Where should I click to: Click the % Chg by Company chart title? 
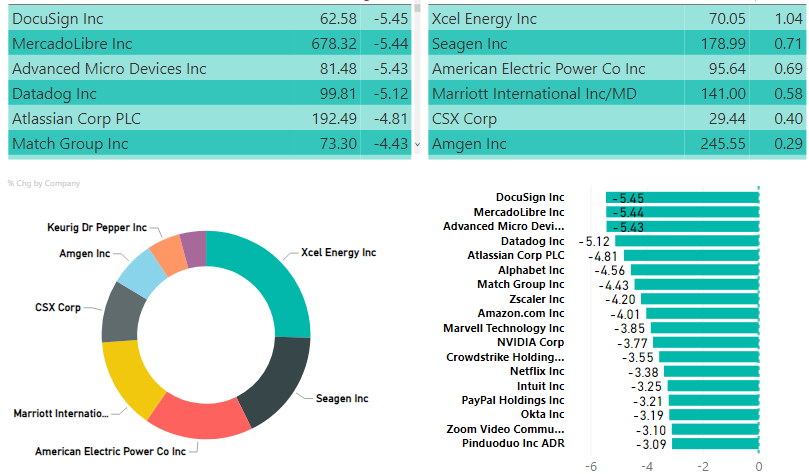pos(44,183)
